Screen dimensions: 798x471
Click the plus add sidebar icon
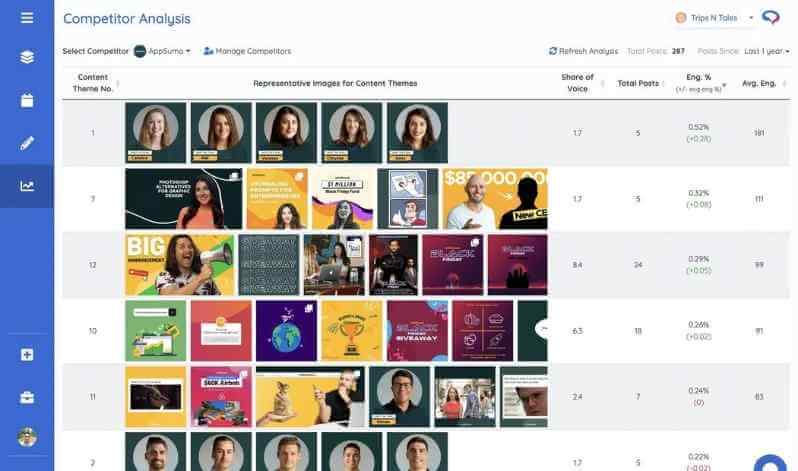click(x=27, y=355)
